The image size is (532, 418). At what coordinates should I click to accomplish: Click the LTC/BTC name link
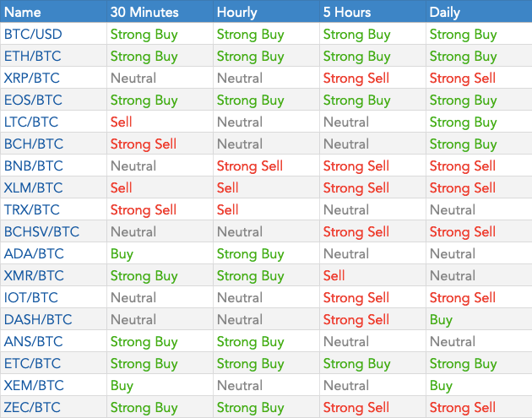31,122
